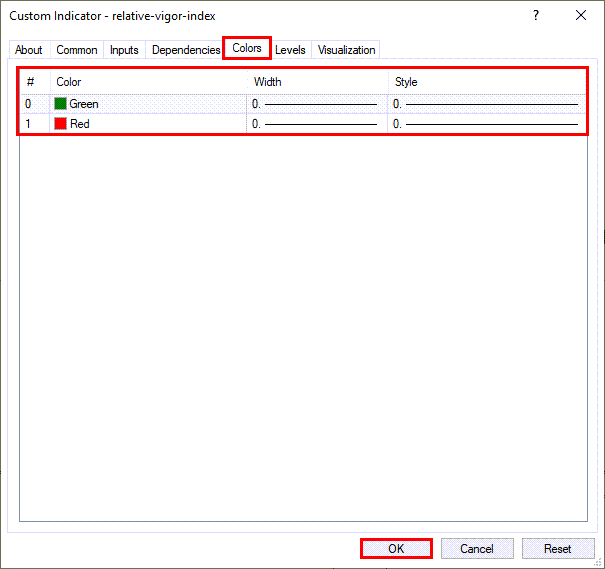Click the Colors tab
The width and height of the screenshot is (605, 569).
point(247,48)
